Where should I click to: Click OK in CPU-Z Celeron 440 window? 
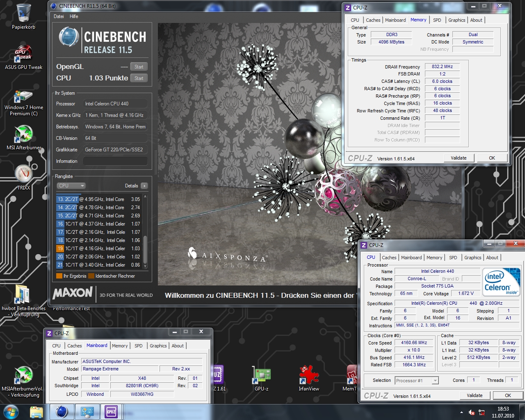click(508, 395)
